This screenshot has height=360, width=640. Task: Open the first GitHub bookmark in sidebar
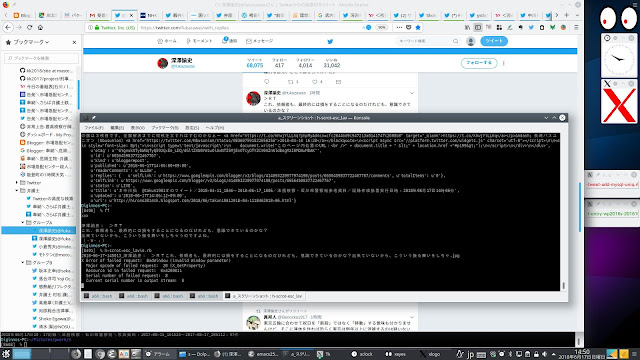(46, 71)
